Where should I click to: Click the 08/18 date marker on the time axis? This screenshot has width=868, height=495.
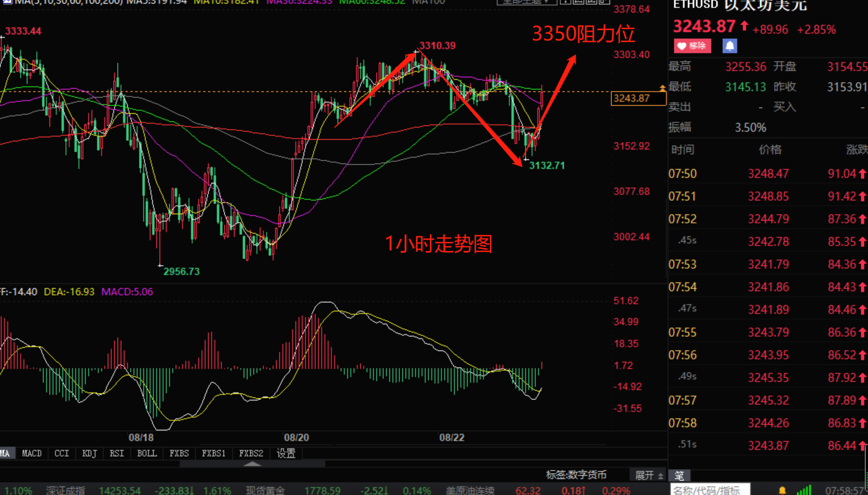coord(141,437)
